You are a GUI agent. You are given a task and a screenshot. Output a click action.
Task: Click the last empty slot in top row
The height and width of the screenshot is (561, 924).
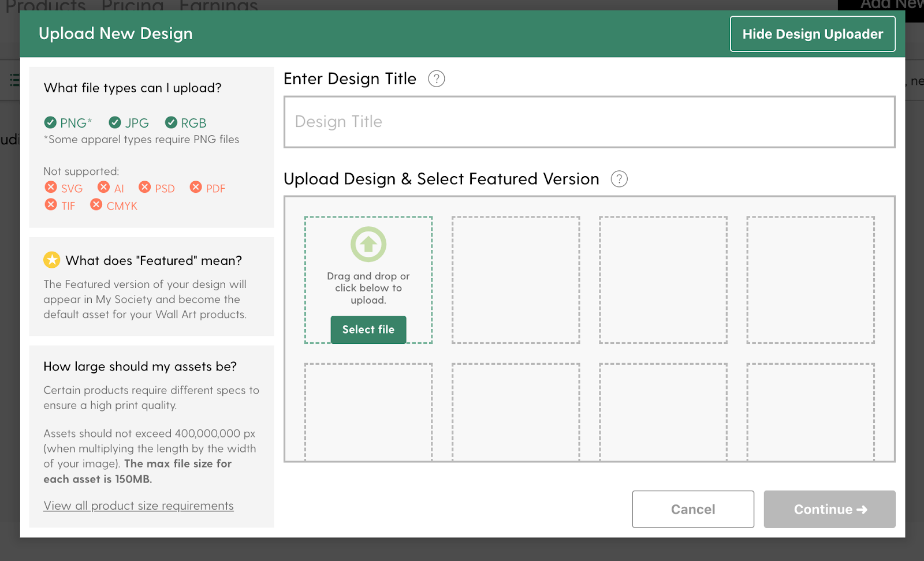(x=811, y=280)
